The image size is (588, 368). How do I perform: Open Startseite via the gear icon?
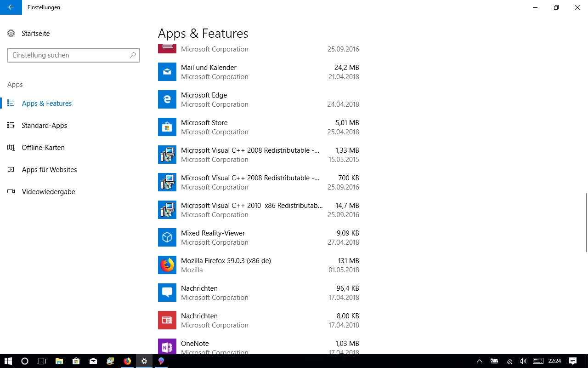tap(11, 34)
